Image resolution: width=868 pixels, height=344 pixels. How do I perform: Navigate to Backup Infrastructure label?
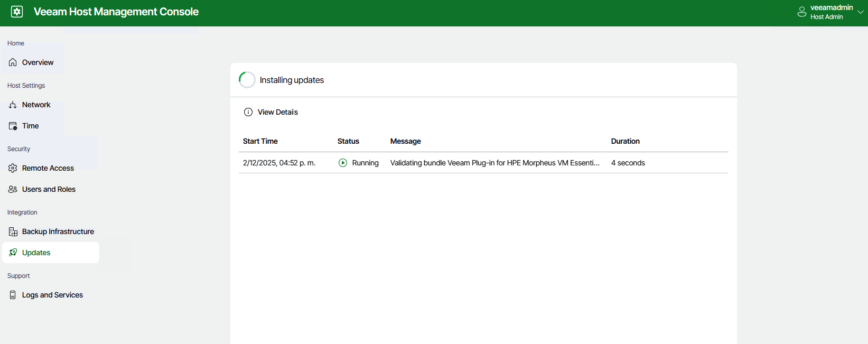pyautogui.click(x=58, y=231)
